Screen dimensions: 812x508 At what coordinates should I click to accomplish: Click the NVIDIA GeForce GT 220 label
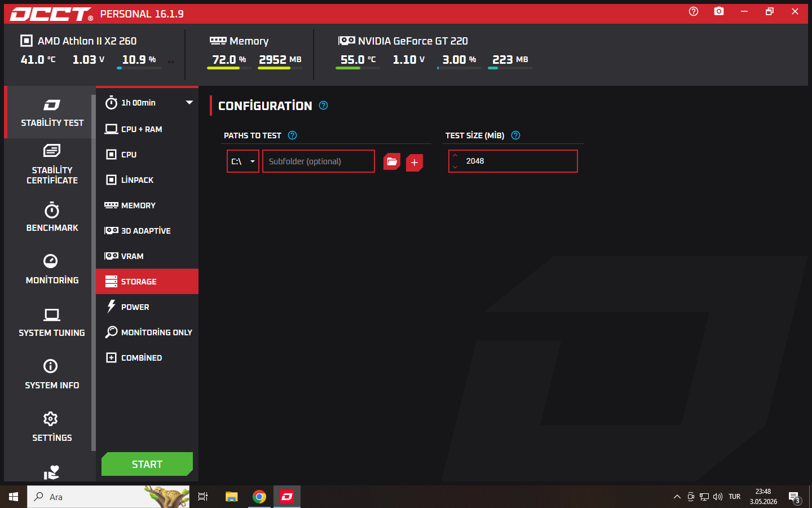click(413, 41)
